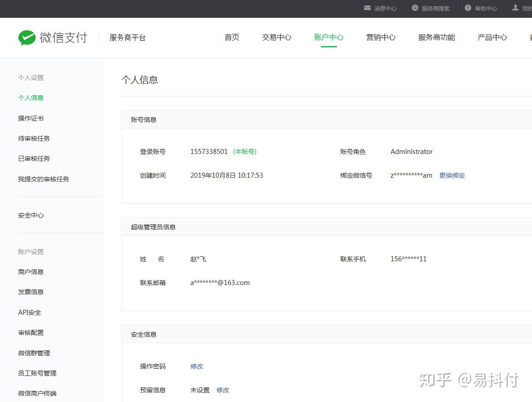The width and height of the screenshot is (532, 402).
Task: Open the message center envelope icon
Action: point(367,8)
